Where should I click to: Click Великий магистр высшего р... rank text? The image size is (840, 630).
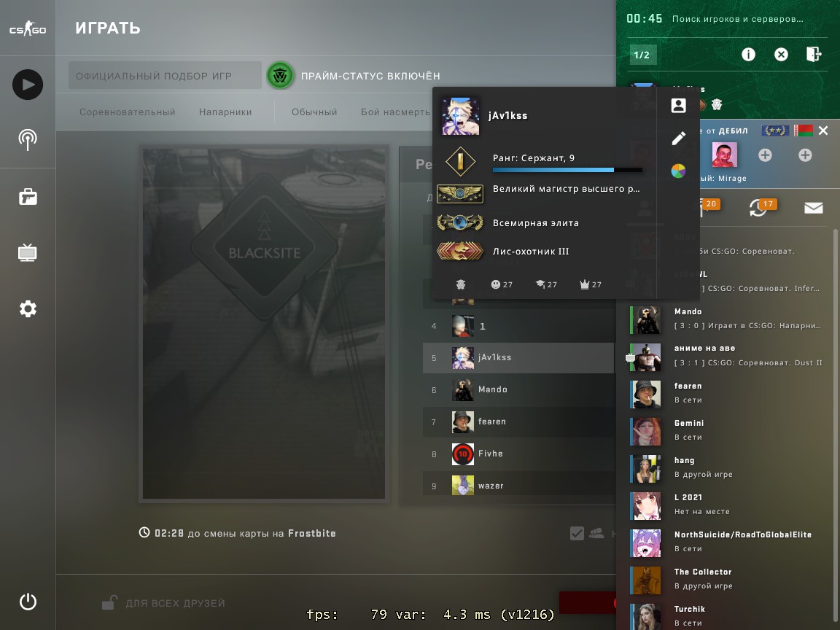point(567,189)
